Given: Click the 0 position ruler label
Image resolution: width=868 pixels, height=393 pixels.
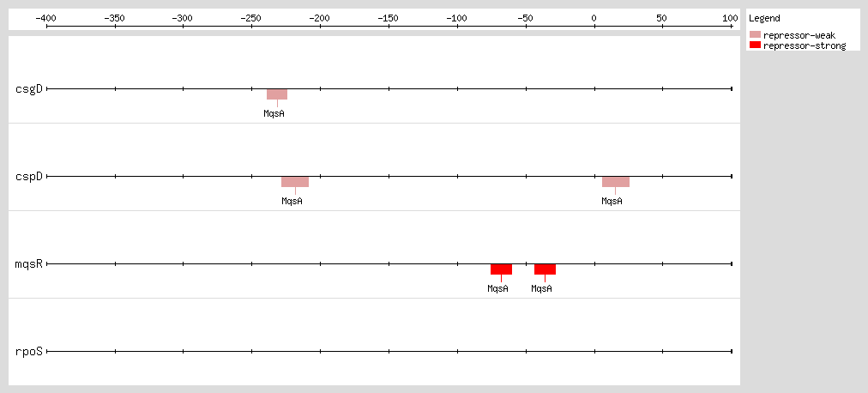Looking at the screenshot, I should pyautogui.click(x=594, y=18).
